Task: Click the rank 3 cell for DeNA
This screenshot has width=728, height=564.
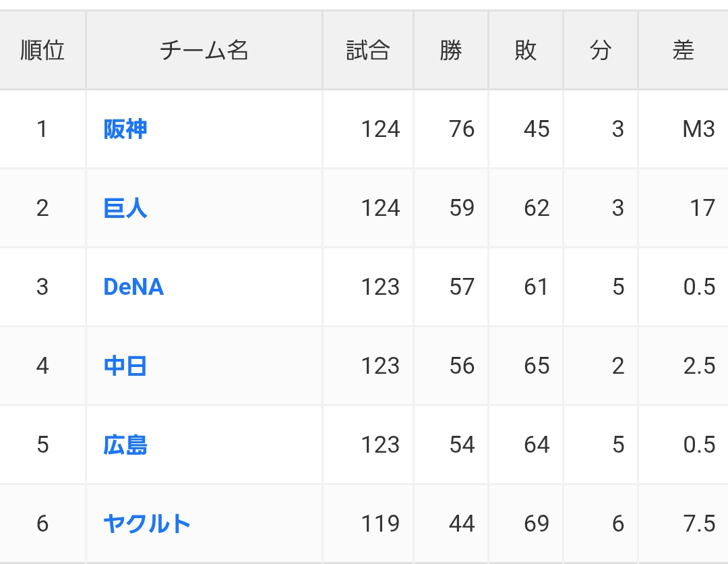Action: [x=42, y=287]
